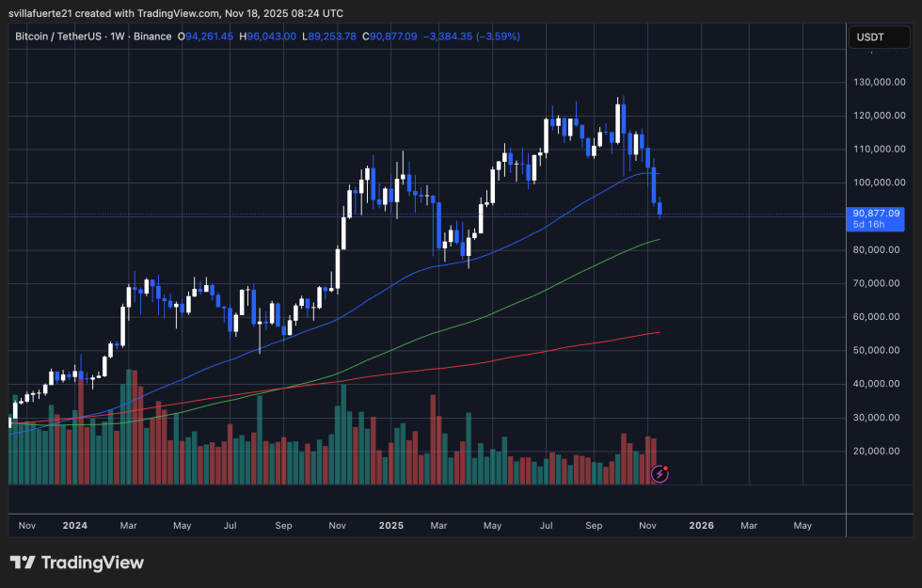The width and height of the screenshot is (922, 588).
Task: Open the Binance exchange selector
Action: (154, 37)
